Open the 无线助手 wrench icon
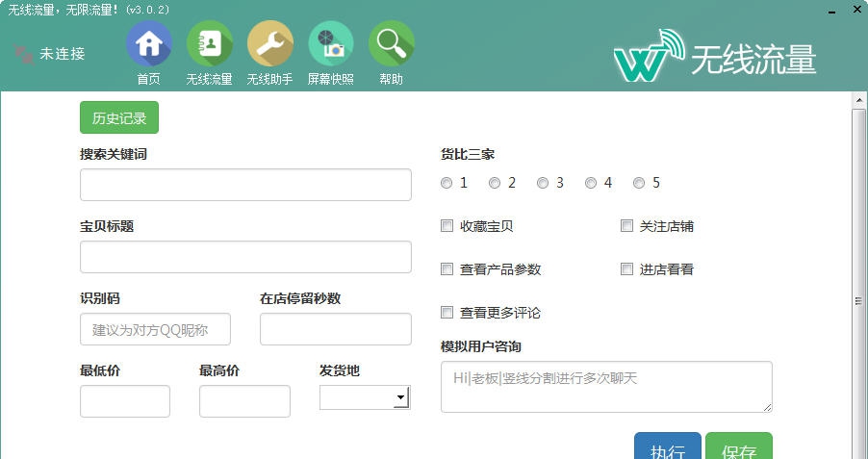 click(269, 44)
